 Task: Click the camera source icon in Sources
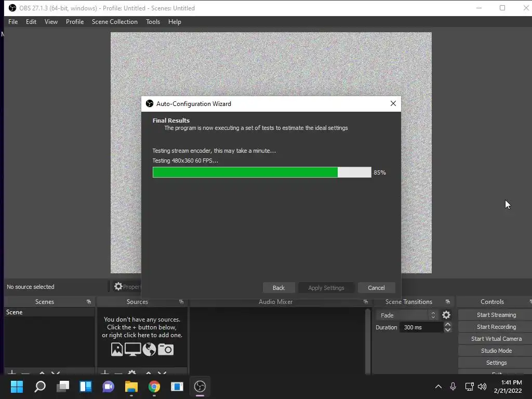point(166,349)
